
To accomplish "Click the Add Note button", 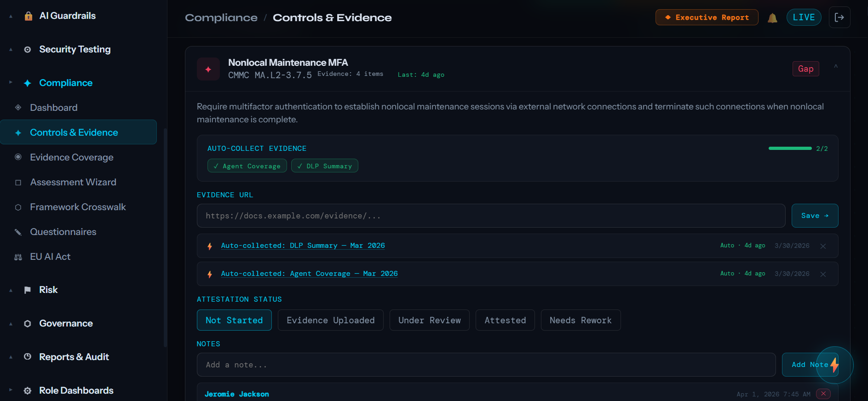I will [810, 365].
